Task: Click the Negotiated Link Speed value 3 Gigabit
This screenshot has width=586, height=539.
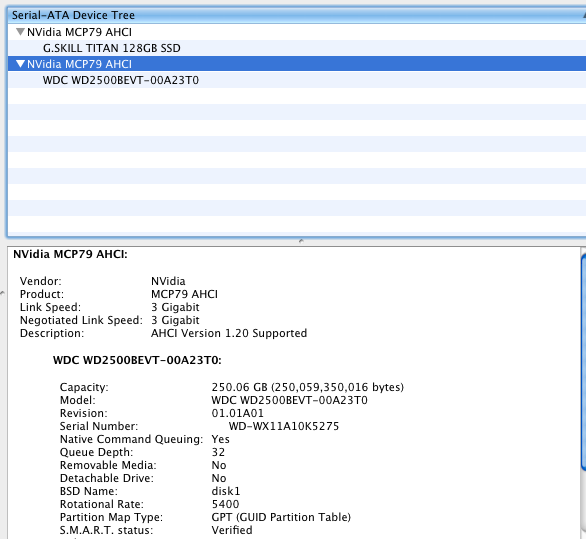Action: pyautogui.click(x=175, y=320)
